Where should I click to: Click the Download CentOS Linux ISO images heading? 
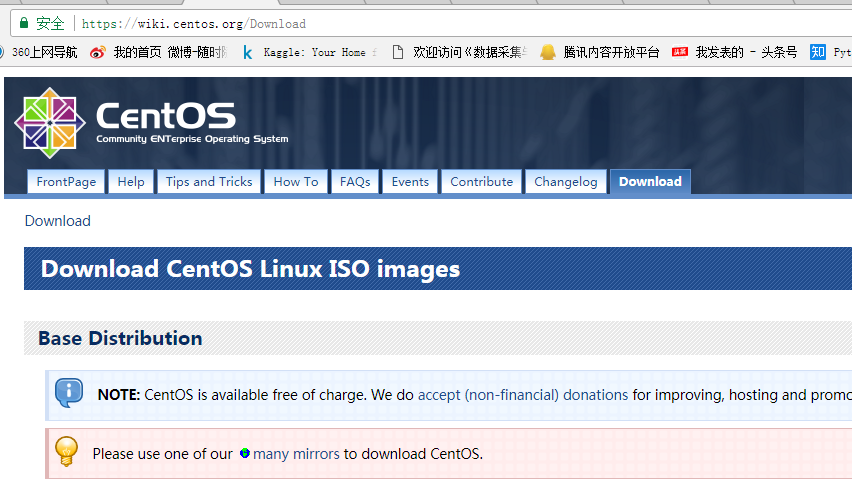point(250,269)
